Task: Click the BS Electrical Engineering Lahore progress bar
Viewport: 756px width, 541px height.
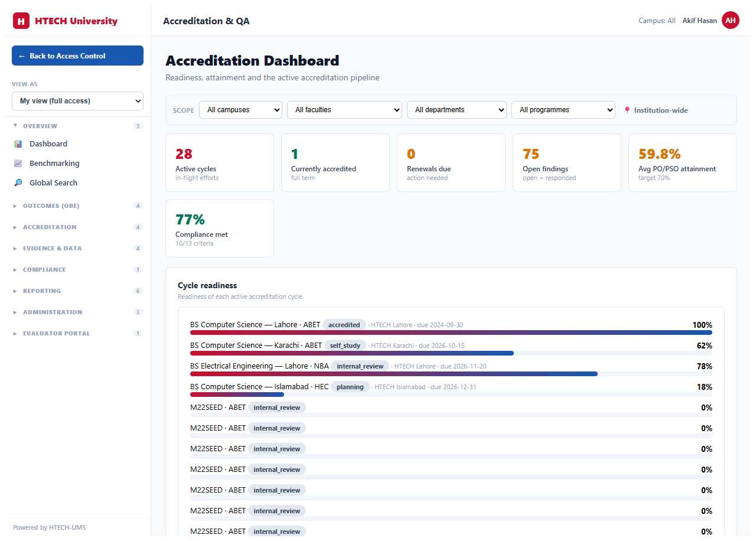Action: (x=451, y=374)
